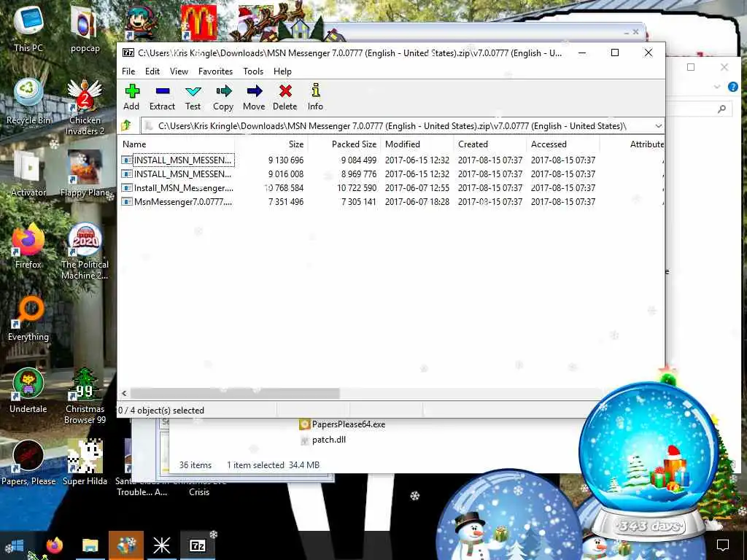The image size is (747, 560).
Task: Select the Install_MSN_Messenger... file row
Action: tap(391, 188)
